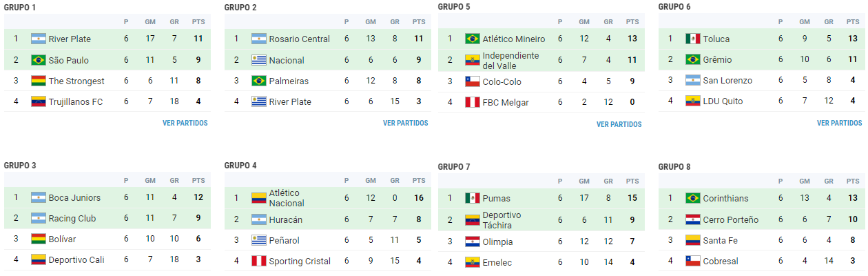Open Ver Partidos link under Grupo 2

(x=405, y=124)
